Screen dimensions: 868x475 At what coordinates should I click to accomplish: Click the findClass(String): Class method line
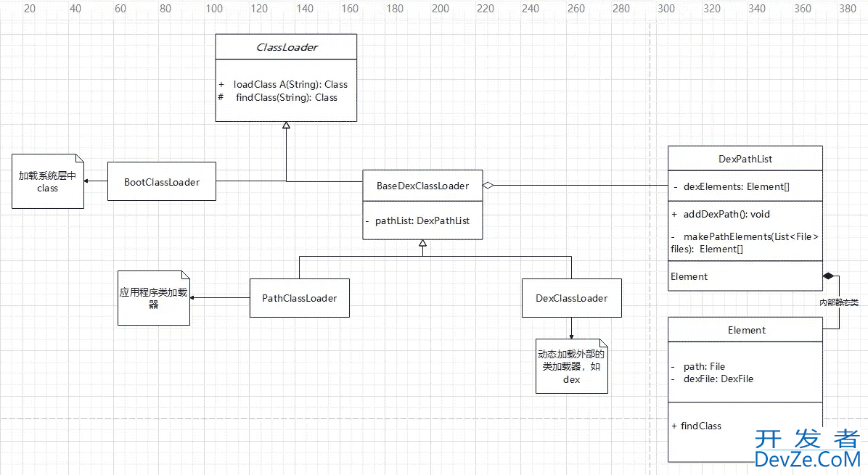point(286,97)
